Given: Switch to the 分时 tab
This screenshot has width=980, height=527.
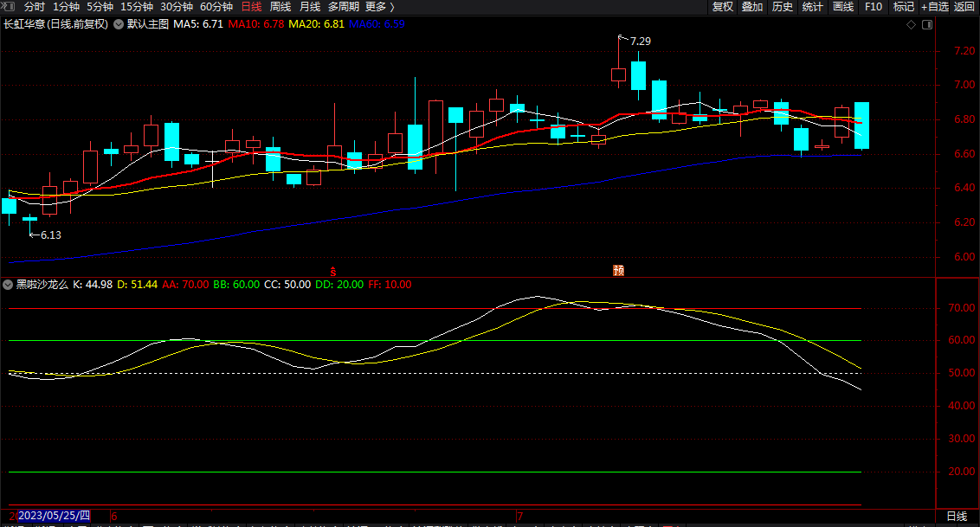Looking at the screenshot, I should pos(35,6).
